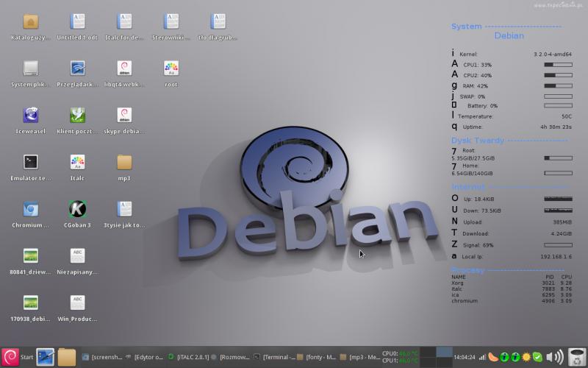This screenshot has height=368, width=588.
Task: Open the Italc font file icon
Action: [77, 162]
